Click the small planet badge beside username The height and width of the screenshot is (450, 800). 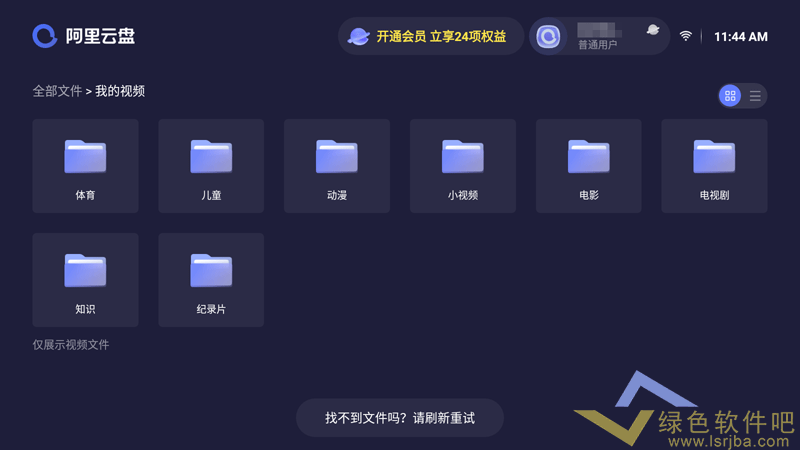pyautogui.click(x=653, y=29)
